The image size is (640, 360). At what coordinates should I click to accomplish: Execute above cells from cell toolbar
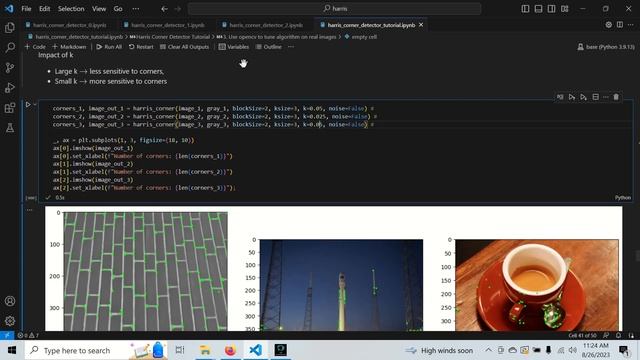tap(571, 97)
